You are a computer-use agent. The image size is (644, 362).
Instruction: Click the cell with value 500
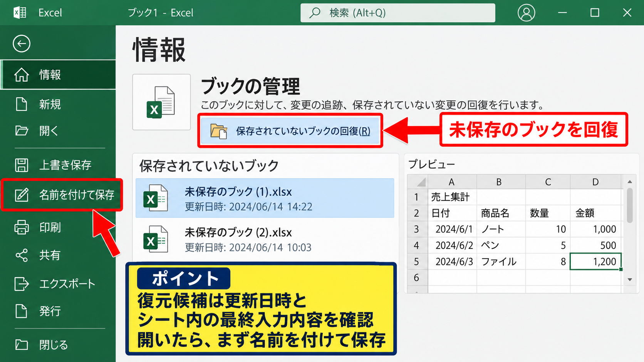point(596,245)
